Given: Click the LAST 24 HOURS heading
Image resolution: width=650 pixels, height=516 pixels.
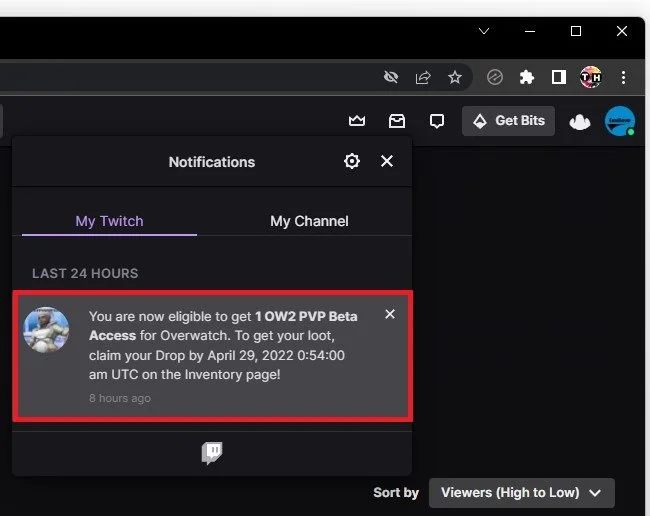Looking at the screenshot, I should (85, 274).
